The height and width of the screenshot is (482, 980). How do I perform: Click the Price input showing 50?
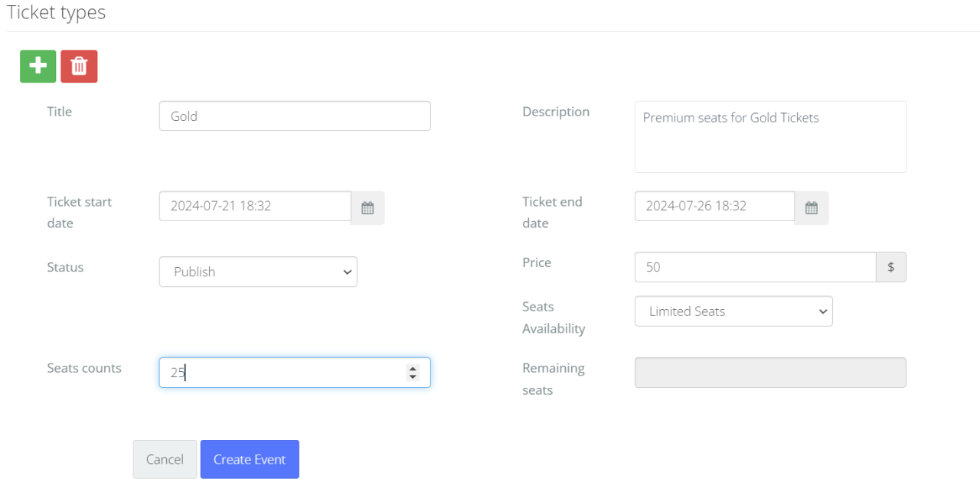coord(755,267)
